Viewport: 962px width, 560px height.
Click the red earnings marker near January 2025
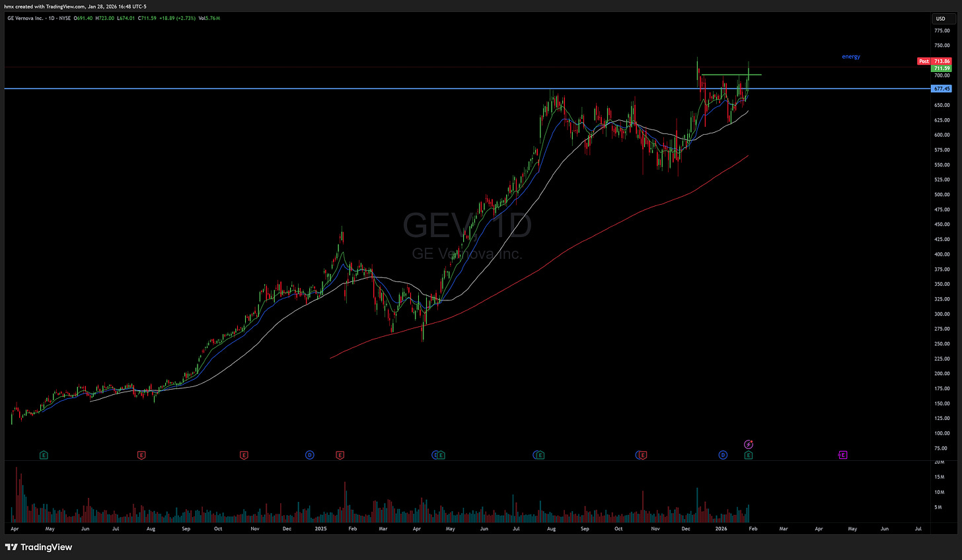(340, 455)
